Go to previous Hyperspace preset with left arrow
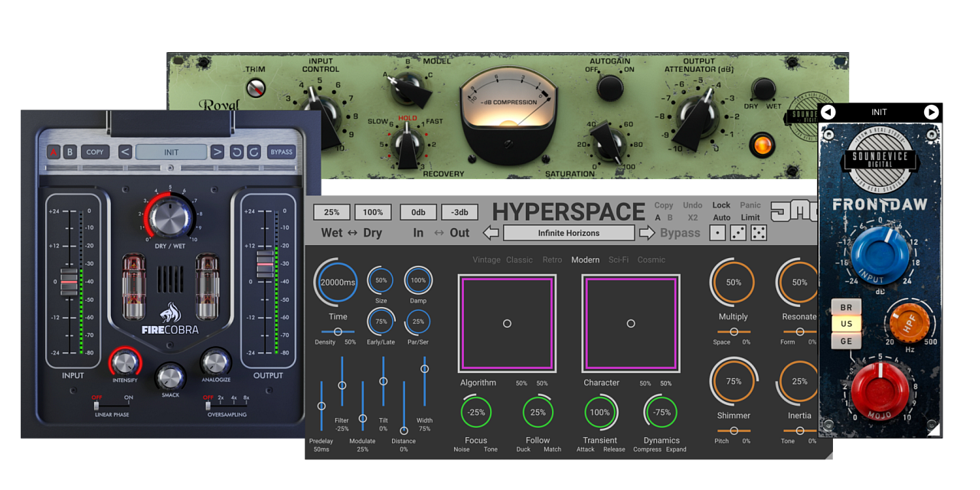Image resolution: width=980 pixels, height=490 pixels. [491, 233]
